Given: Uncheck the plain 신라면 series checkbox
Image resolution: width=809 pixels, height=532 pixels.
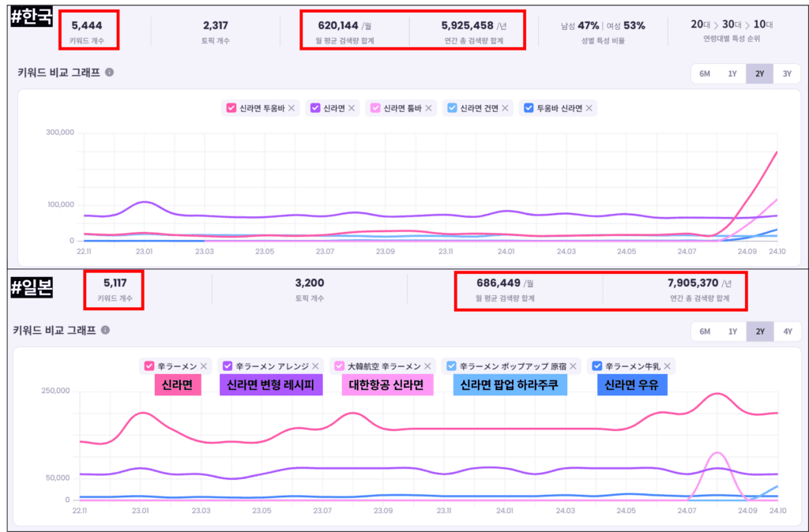Looking at the screenshot, I should point(314,108).
